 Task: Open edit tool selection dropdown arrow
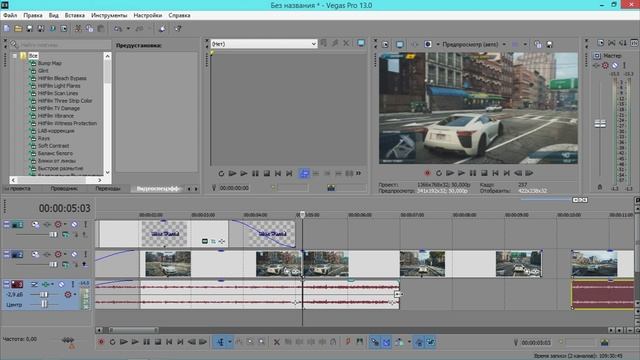(230, 342)
